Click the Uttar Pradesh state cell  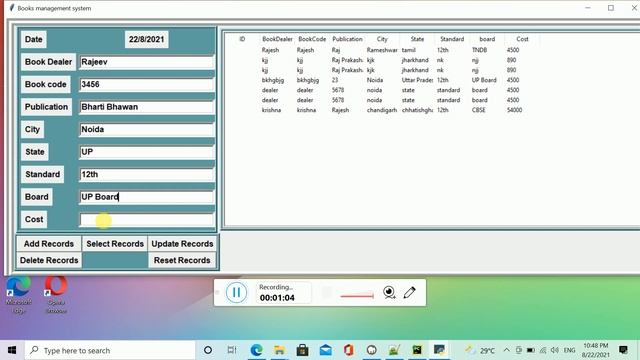pyautogui.click(x=417, y=80)
